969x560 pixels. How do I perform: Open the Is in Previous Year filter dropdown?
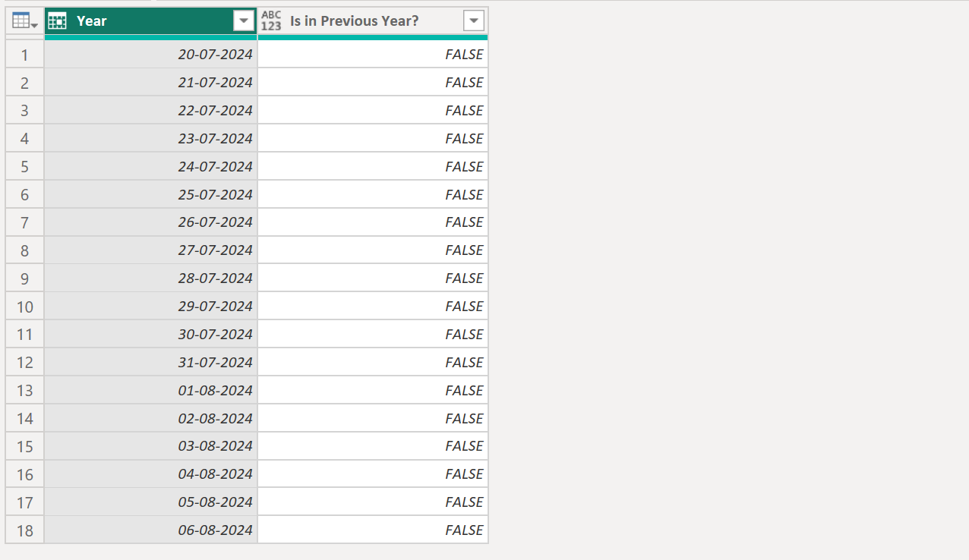tap(474, 20)
